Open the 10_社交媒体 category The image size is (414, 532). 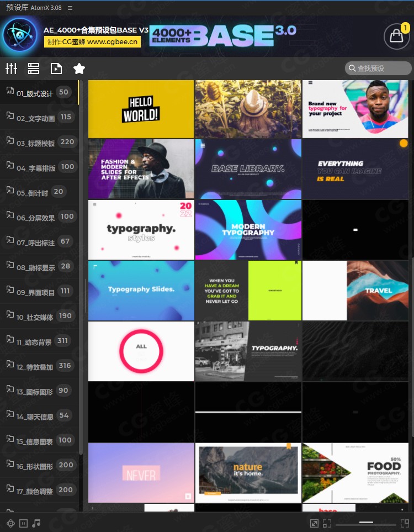click(x=39, y=316)
